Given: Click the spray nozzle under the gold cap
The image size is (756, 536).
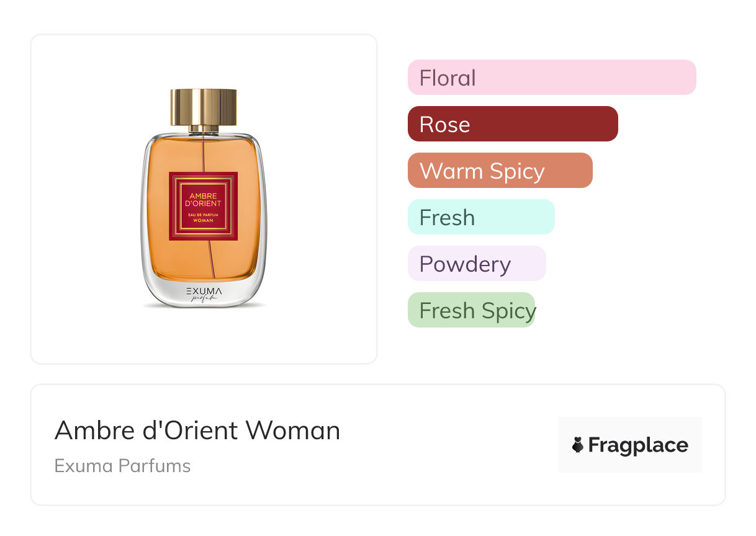Looking at the screenshot, I should pyautogui.click(x=204, y=129).
